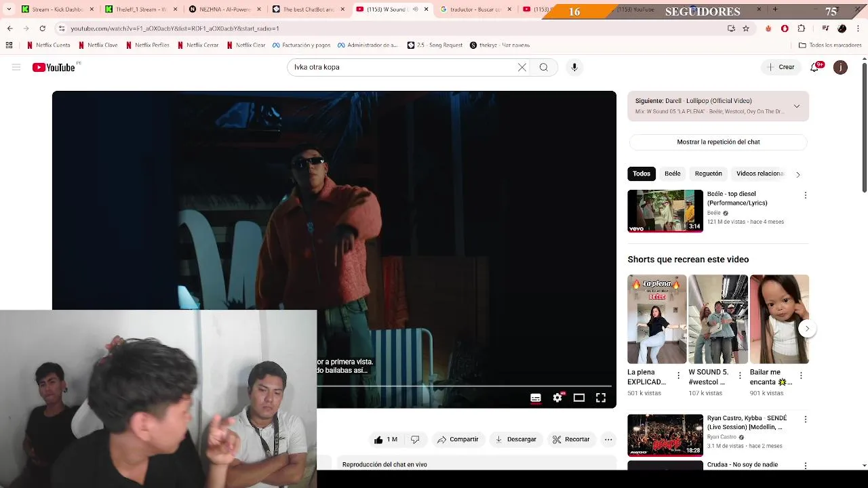This screenshot has width=868, height=488.
Task: Expand the Siguiente playlist panel chevron
Action: click(x=797, y=106)
